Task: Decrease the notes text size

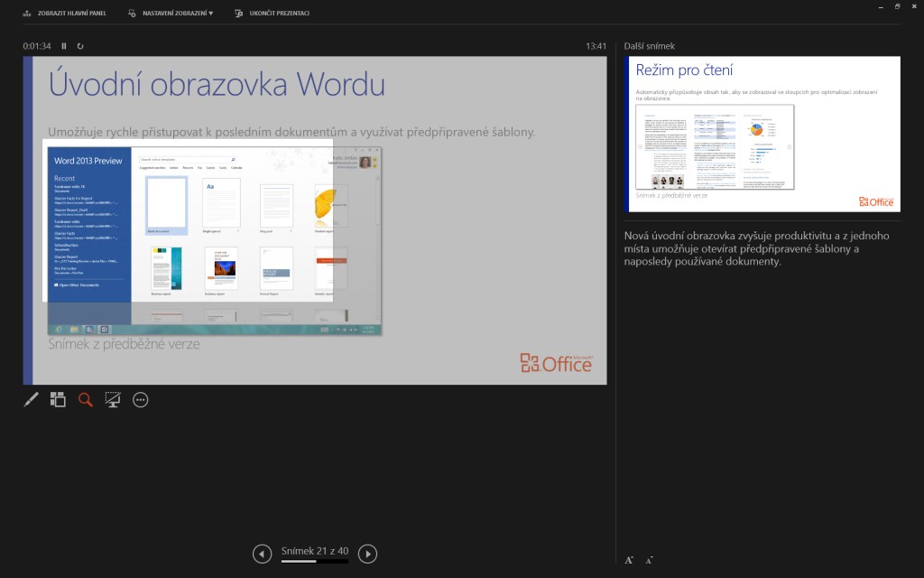Action: 649,560
